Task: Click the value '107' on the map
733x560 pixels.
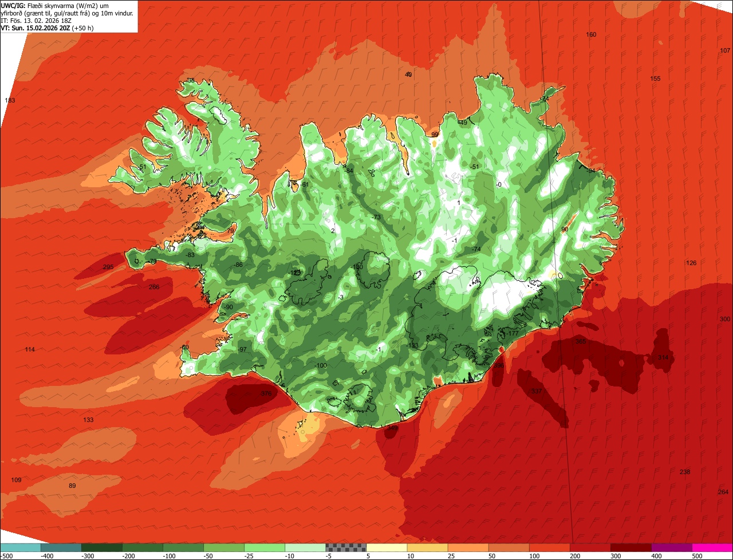Action: click(x=725, y=51)
